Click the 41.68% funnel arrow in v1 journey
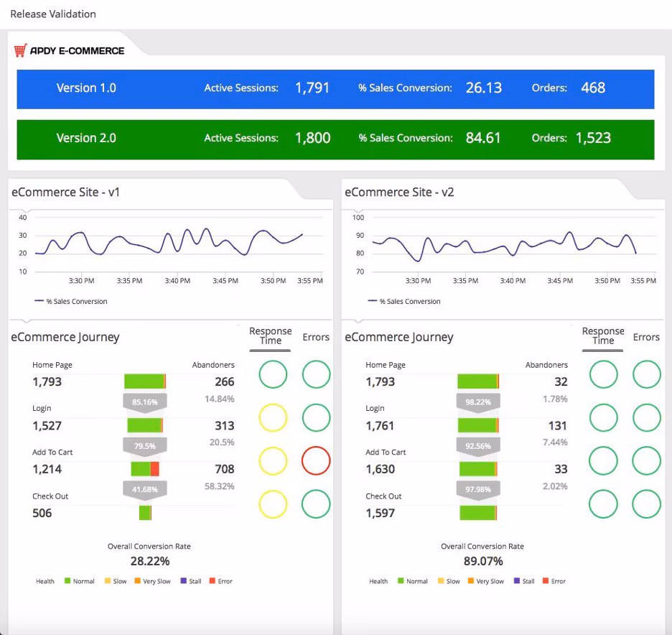 (145, 490)
